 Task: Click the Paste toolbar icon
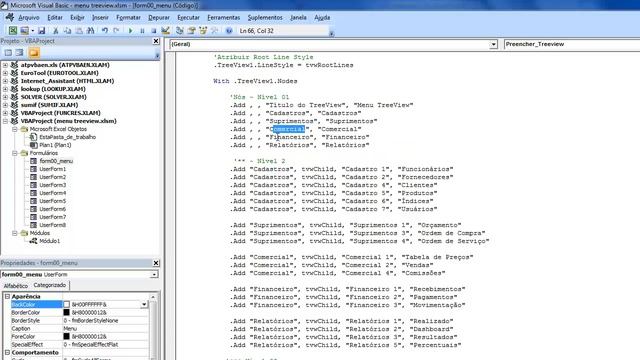[79, 31]
